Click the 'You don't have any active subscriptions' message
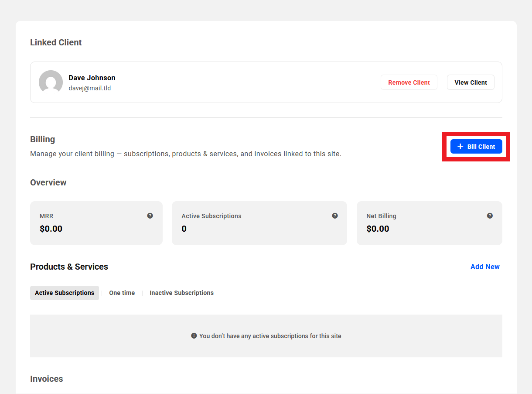The height and width of the screenshot is (394, 532). [270, 336]
